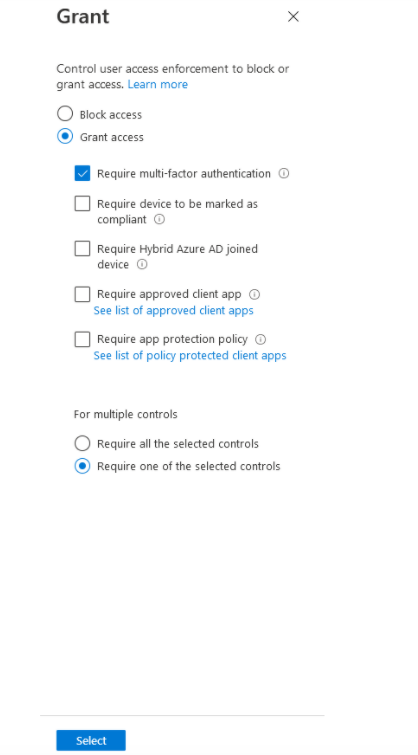Open See list of approved client apps
This screenshot has width=418, height=755.
pyautogui.click(x=173, y=311)
